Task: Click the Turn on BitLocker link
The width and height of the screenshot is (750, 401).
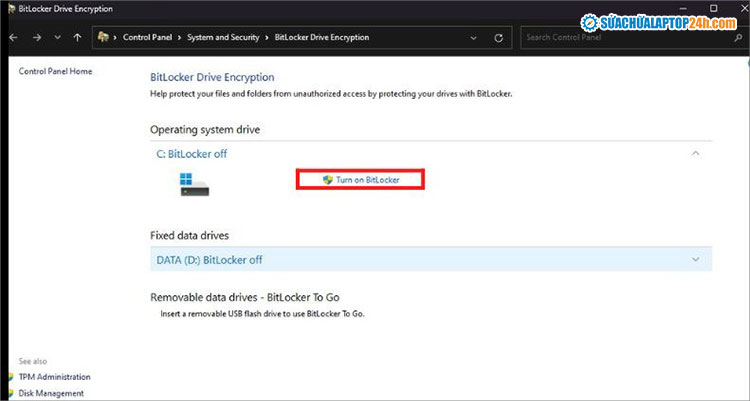Action: pos(367,180)
